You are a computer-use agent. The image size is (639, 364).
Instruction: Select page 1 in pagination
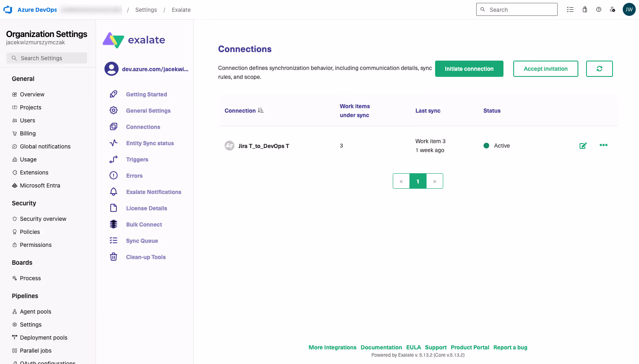418,181
